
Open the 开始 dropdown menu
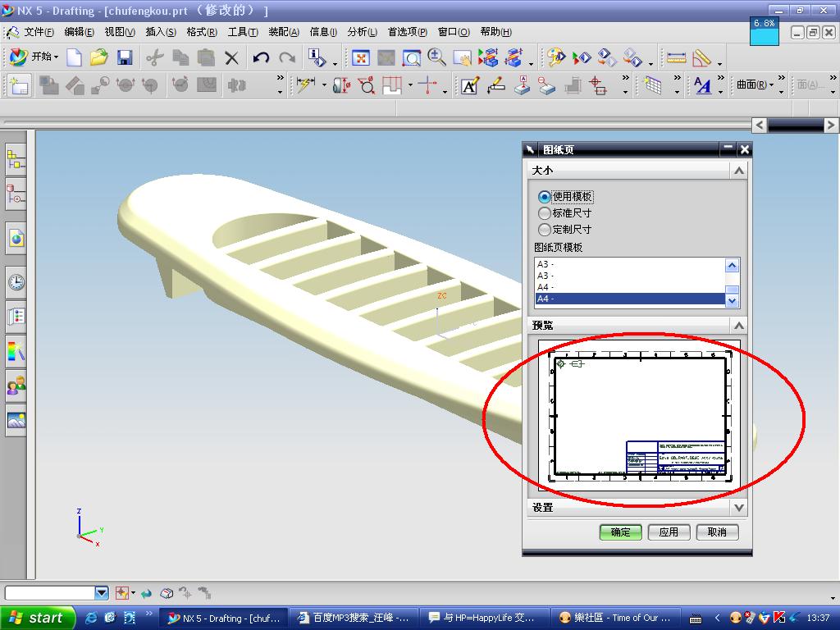34,57
